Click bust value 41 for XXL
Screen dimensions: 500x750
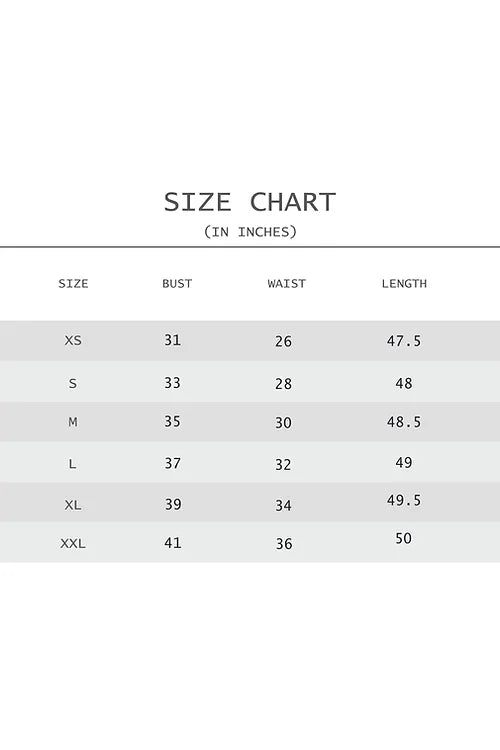172,543
